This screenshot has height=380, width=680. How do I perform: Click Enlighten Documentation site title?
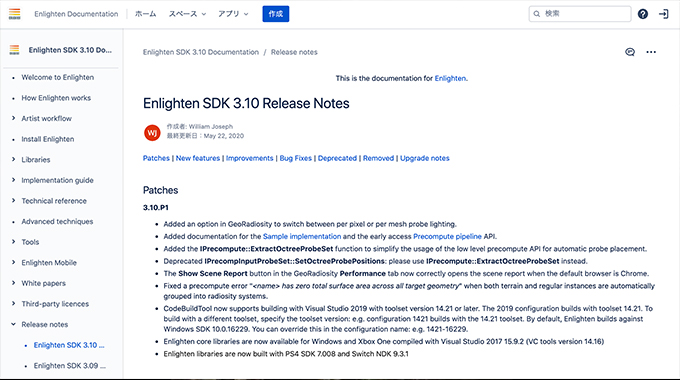coord(76,14)
